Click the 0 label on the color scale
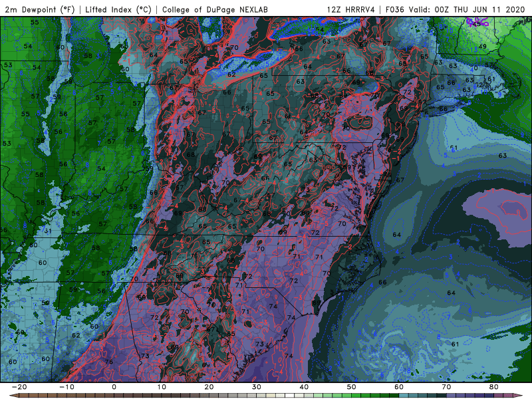The width and height of the screenshot is (532, 399). click(x=114, y=387)
